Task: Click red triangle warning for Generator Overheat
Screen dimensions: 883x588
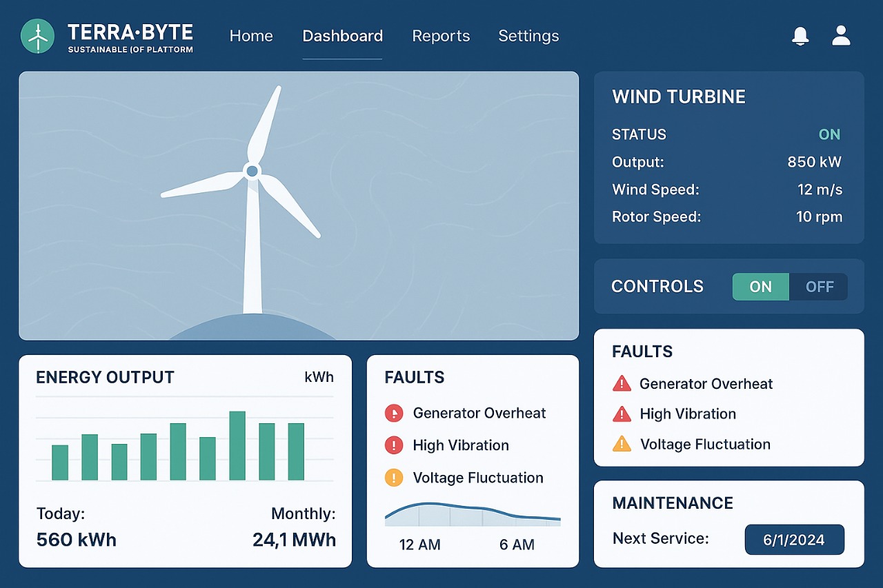Action: pyautogui.click(x=622, y=384)
